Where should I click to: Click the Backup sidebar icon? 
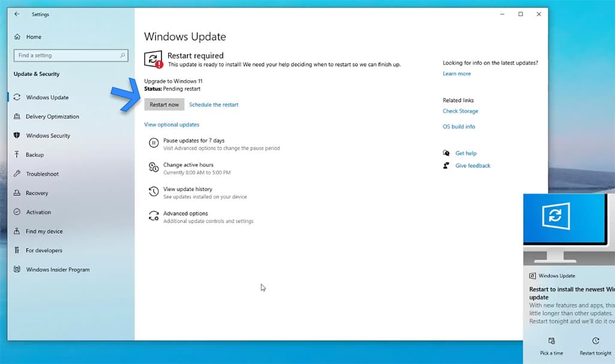(17, 155)
